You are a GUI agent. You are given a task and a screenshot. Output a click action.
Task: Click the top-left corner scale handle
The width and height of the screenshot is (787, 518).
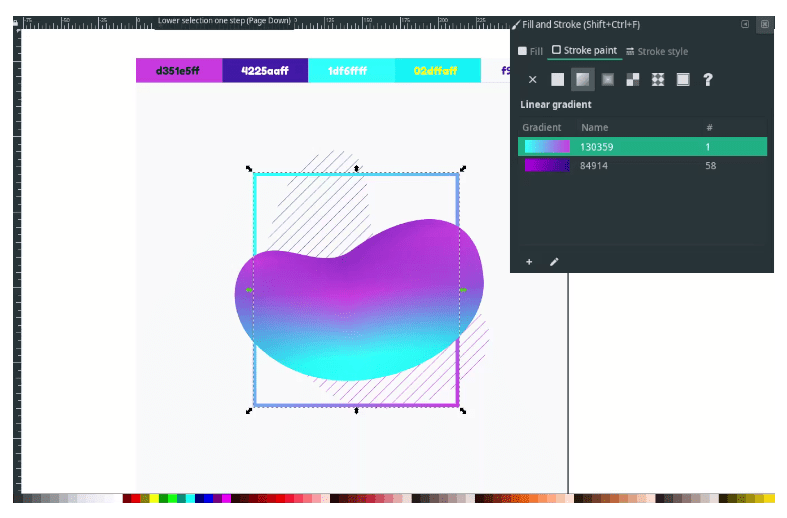coord(249,169)
